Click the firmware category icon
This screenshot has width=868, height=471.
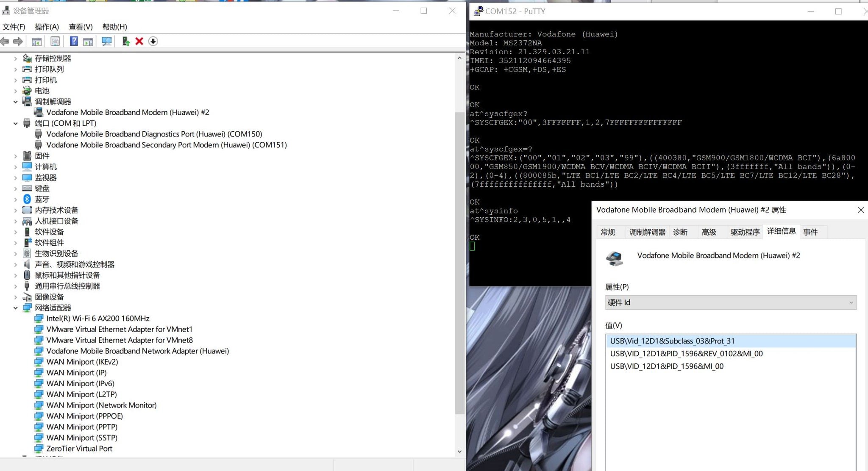(27, 156)
